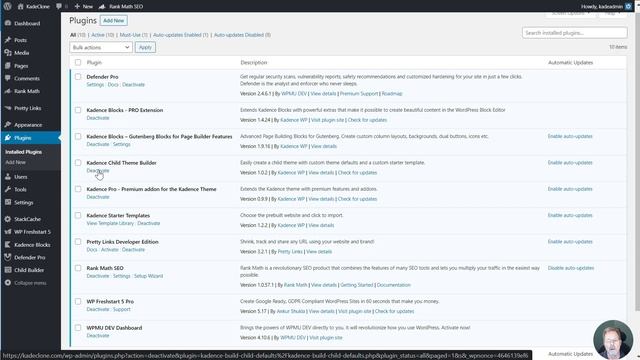Image resolution: width=640 pixels, height=360 pixels.
Task: Click the Collapse menu arrow icon
Action: pyautogui.click(x=8, y=283)
